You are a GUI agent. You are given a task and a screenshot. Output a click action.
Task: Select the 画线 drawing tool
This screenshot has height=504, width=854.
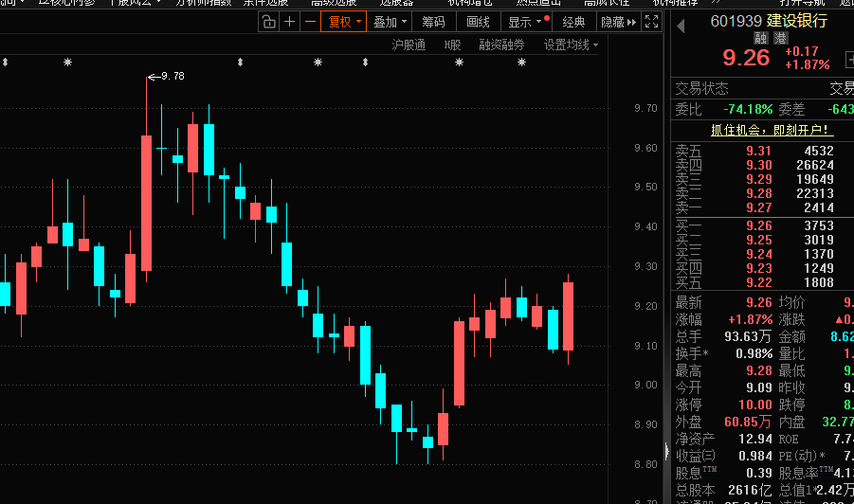(x=478, y=22)
